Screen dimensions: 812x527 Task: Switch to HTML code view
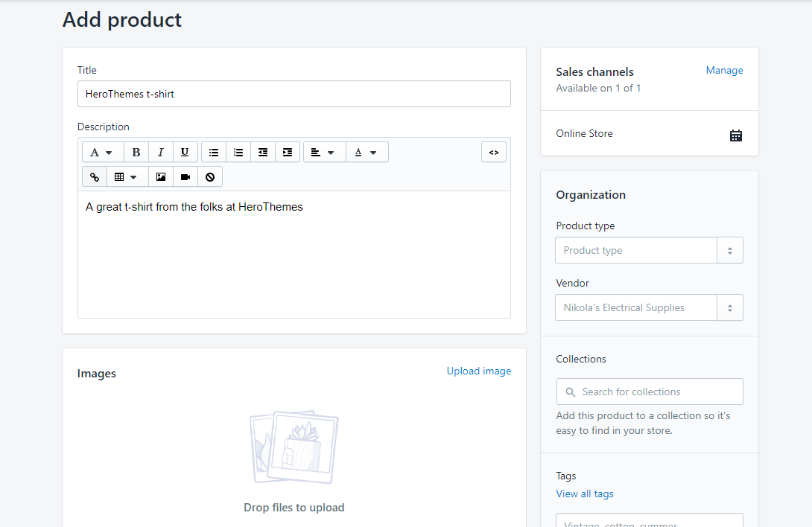point(493,152)
